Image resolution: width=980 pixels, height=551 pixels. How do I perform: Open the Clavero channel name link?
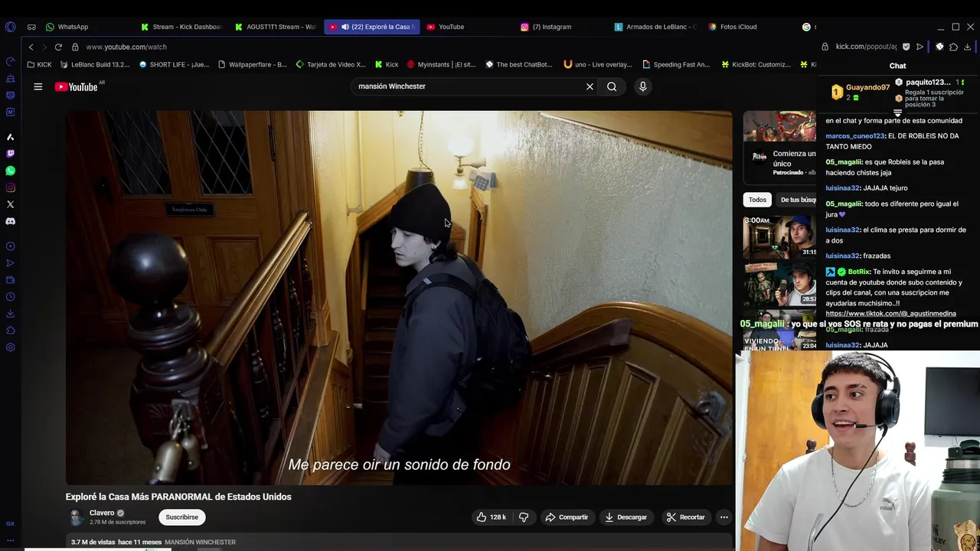[102, 513]
